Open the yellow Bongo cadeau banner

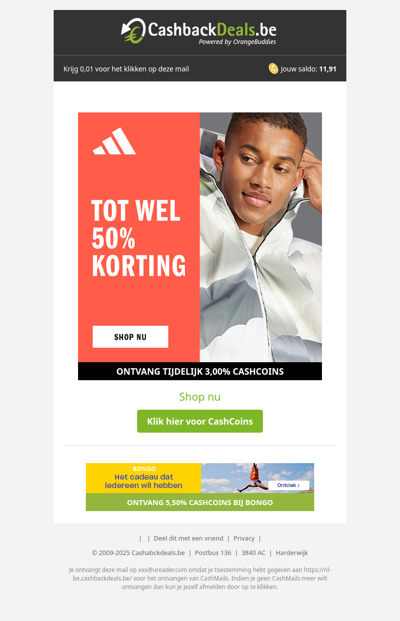pos(143,478)
